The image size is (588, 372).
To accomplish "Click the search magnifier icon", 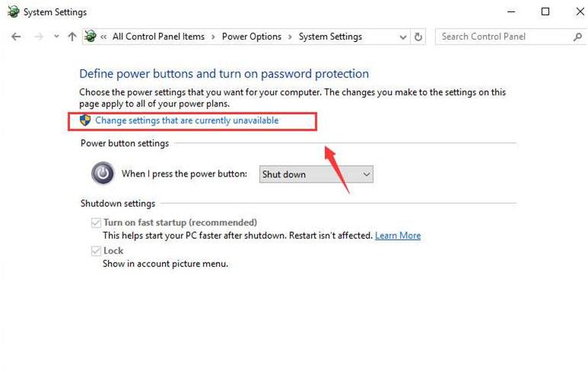I will (577, 37).
